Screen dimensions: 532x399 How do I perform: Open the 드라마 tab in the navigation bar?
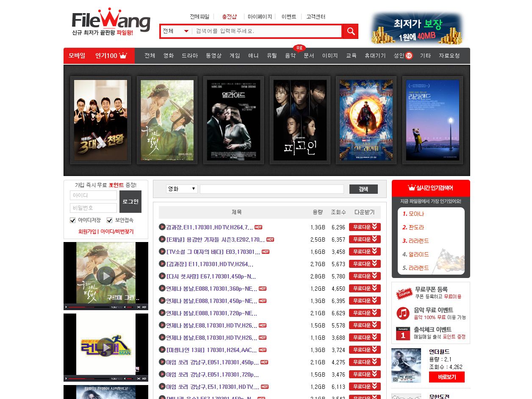190,56
